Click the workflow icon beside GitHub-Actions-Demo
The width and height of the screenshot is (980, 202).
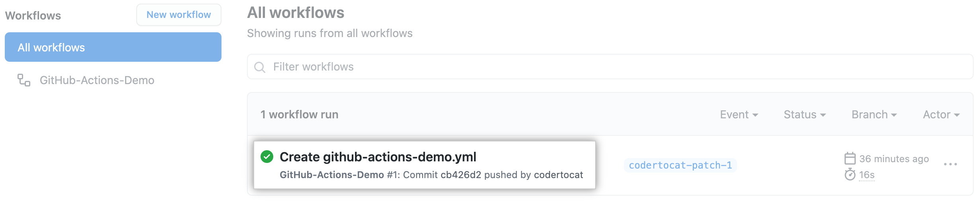tap(24, 80)
